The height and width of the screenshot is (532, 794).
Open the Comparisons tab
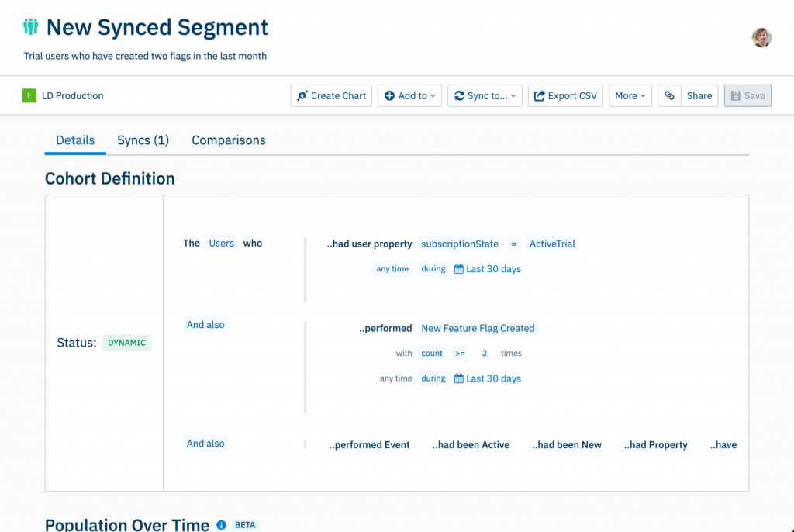coord(228,140)
